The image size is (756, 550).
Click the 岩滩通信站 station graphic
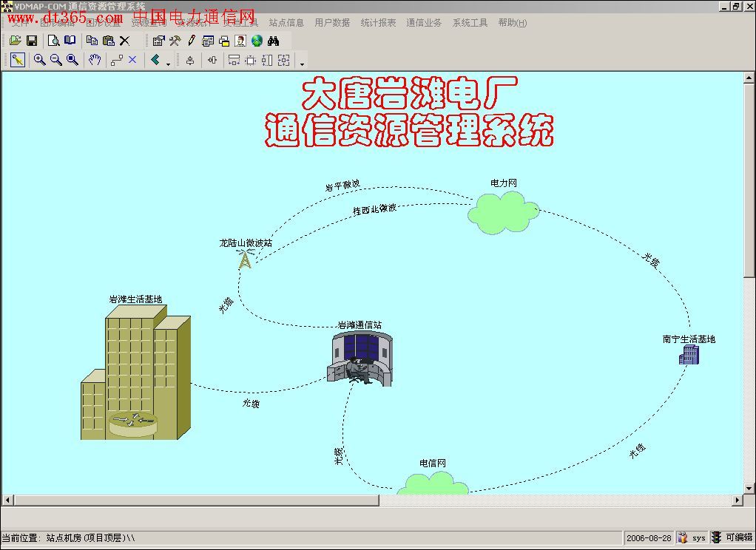click(x=361, y=359)
